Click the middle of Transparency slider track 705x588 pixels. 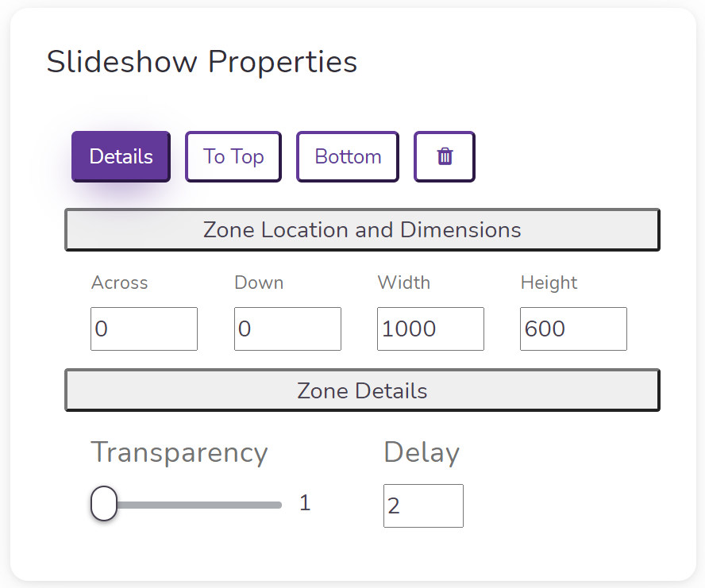pos(187,505)
